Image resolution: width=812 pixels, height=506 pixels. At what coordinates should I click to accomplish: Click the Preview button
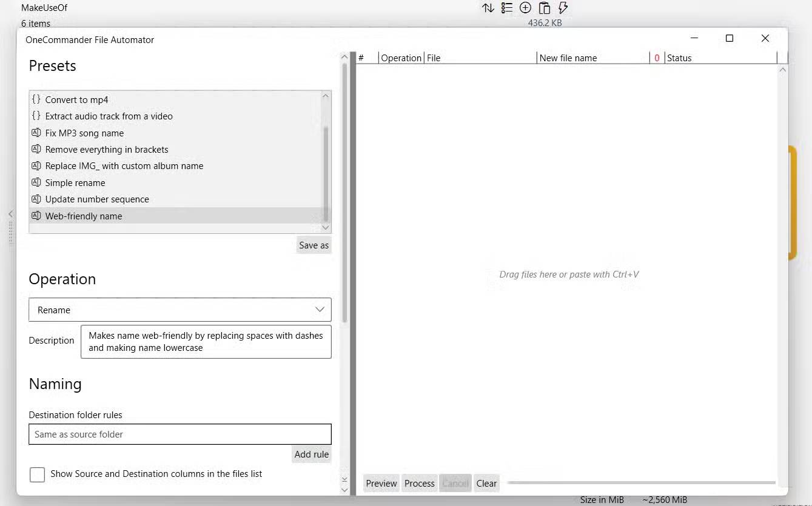click(x=381, y=483)
